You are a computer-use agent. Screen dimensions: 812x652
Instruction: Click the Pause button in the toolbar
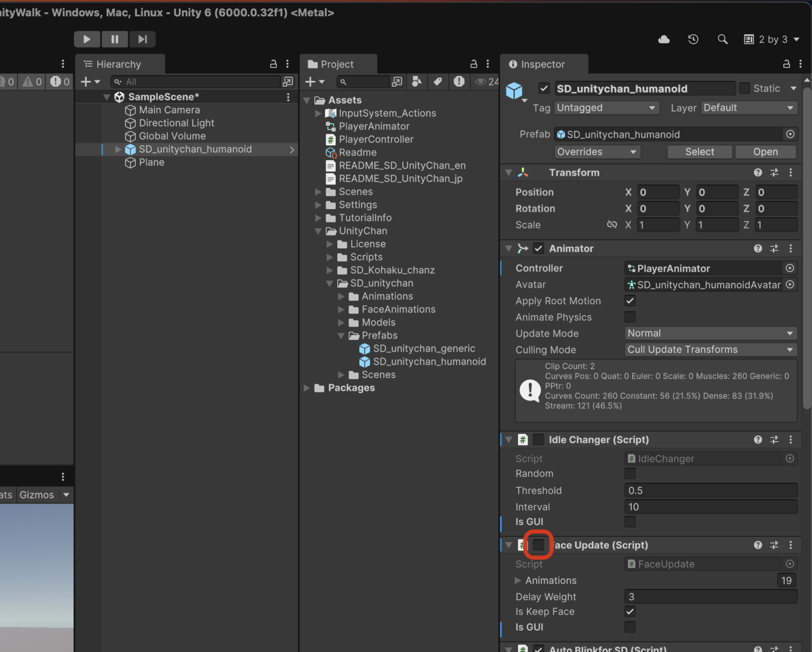coord(115,39)
